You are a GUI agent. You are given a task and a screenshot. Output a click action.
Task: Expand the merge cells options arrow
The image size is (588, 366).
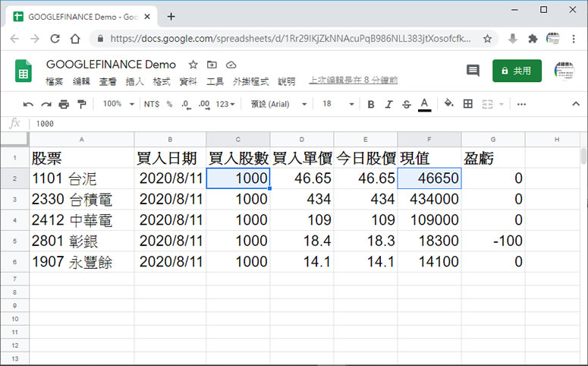[x=502, y=104]
